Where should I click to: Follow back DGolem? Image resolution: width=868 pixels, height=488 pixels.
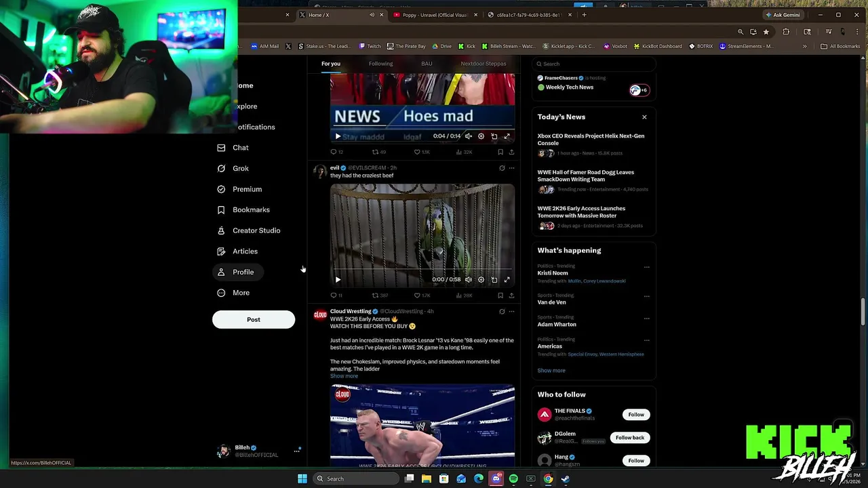click(630, 438)
